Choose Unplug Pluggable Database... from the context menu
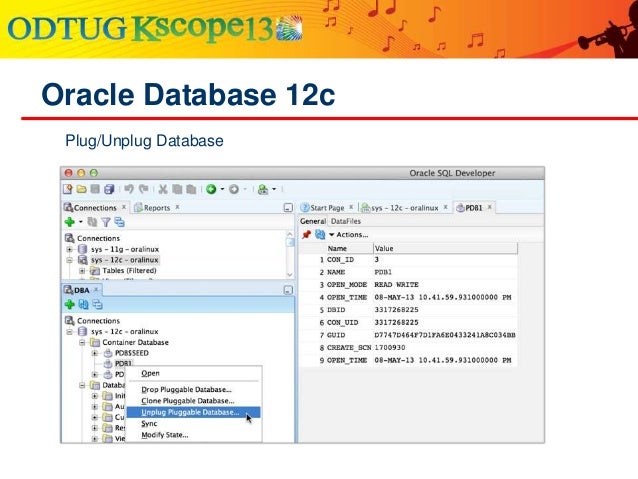 click(x=194, y=412)
